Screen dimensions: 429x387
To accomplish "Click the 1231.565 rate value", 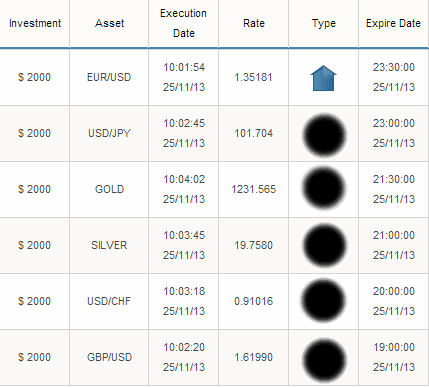I will (x=254, y=189).
